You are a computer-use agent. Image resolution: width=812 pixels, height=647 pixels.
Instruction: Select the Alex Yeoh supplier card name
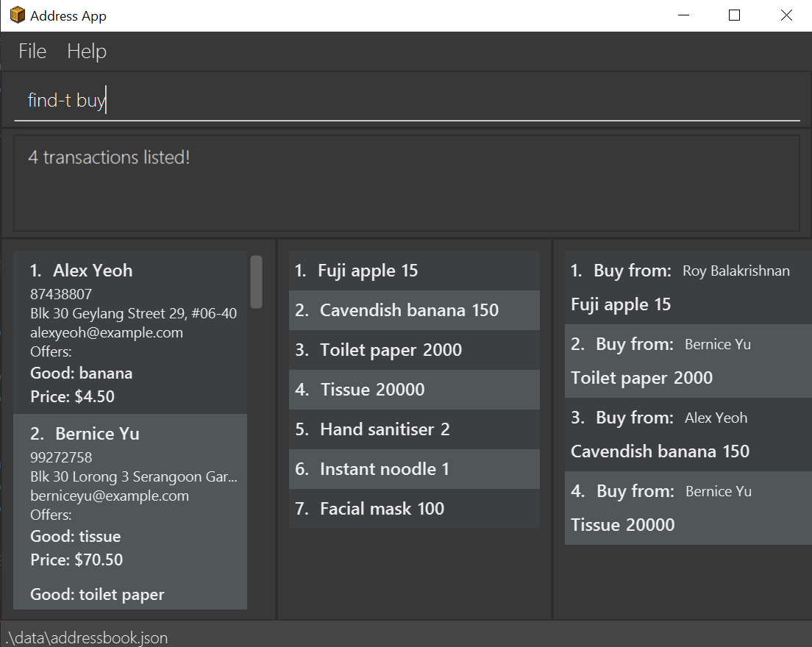pyautogui.click(x=93, y=271)
